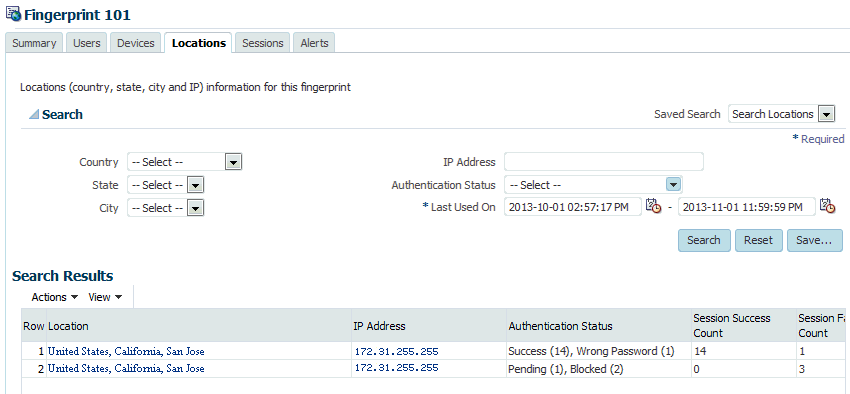The image size is (850, 394).
Task: Open the City select dropdown
Action: point(195,208)
